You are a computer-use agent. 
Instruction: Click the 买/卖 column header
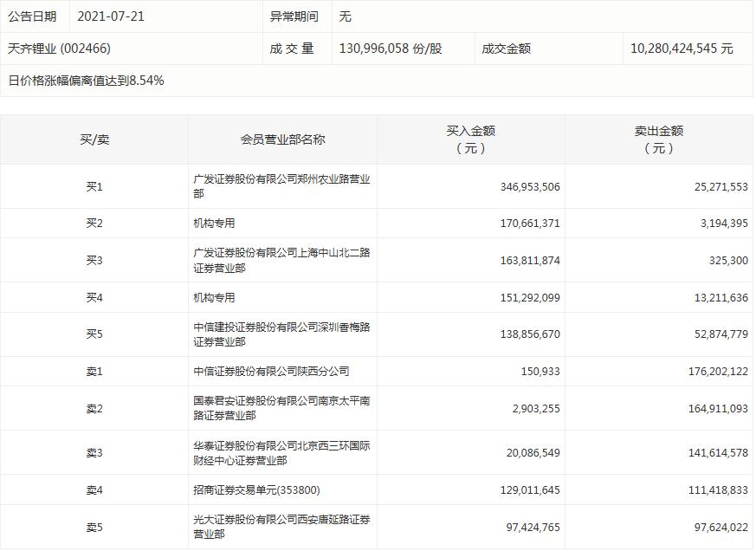point(94,139)
